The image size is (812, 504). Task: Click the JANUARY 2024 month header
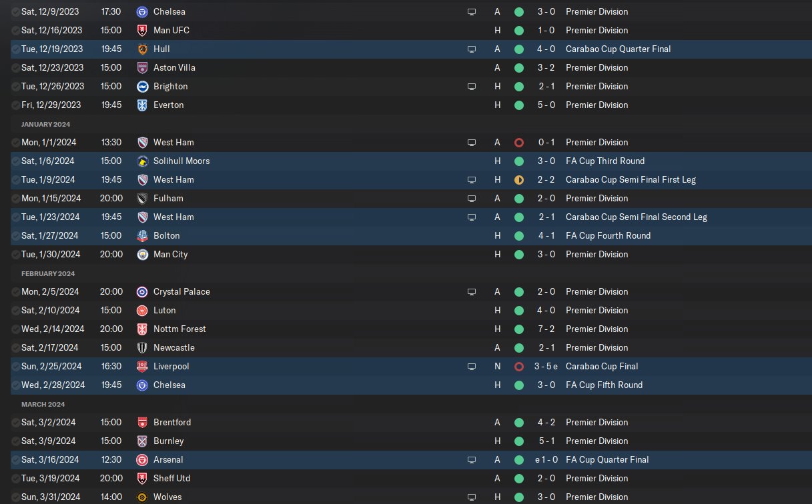[45, 124]
